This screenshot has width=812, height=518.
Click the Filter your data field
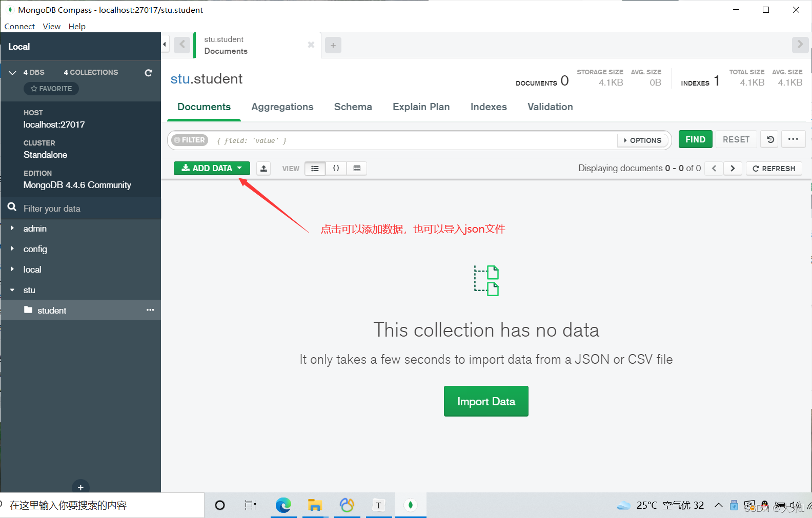[80, 209]
